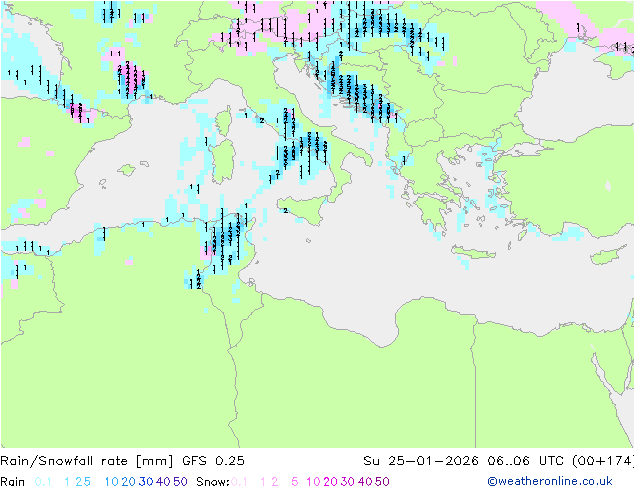Click the island of Crete on map

click(x=473, y=252)
